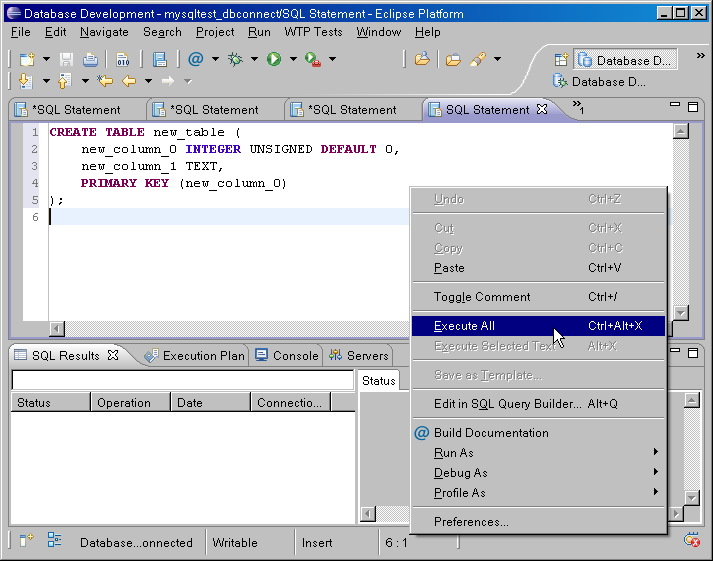Click the SQL Results filter text field
Image resolution: width=713 pixels, height=561 pixels.
pyautogui.click(x=182, y=380)
